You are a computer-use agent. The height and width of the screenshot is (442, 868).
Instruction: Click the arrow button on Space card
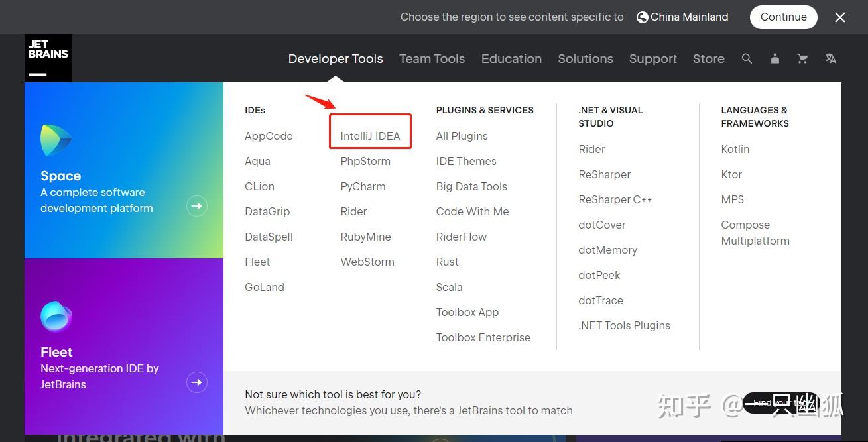(x=196, y=206)
